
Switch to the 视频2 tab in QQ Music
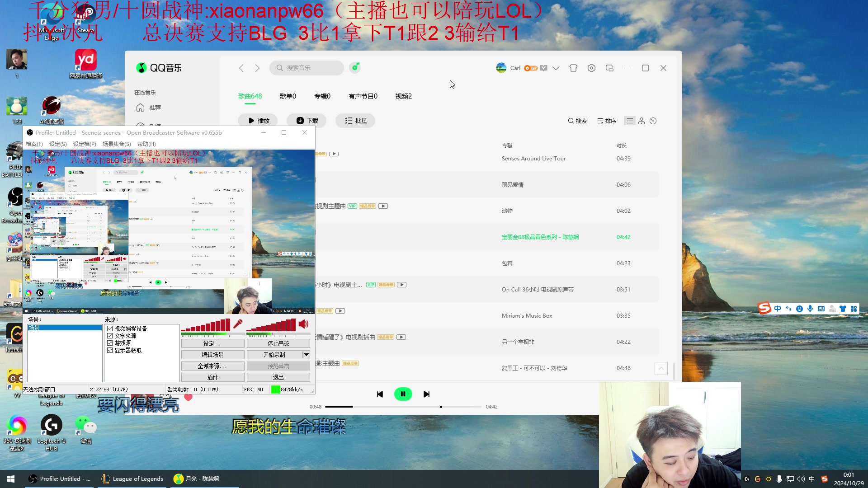click(403, 96)
